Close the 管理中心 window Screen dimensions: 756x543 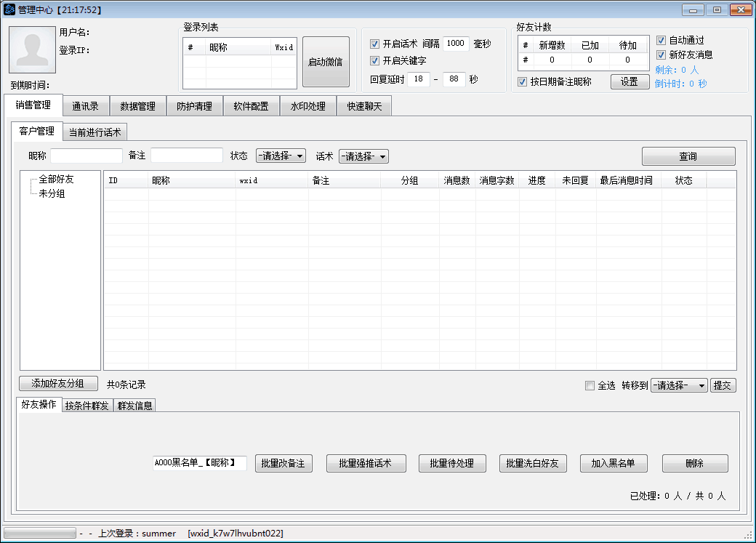(741, 9)
